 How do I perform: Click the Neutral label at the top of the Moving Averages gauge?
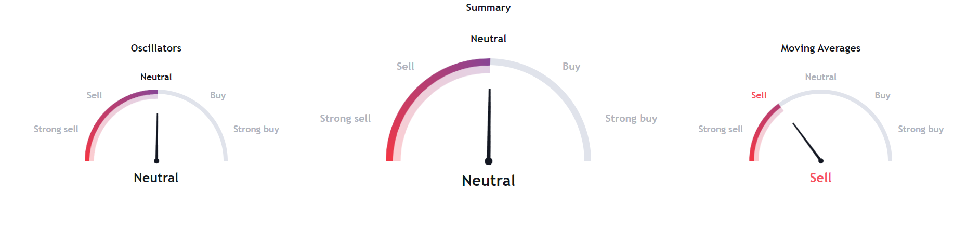click(x=820, y=77)
